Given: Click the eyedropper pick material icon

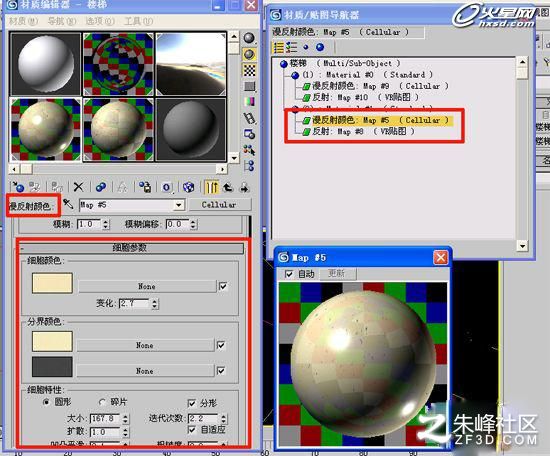Looking at the screenshot, I should (68, 204).
